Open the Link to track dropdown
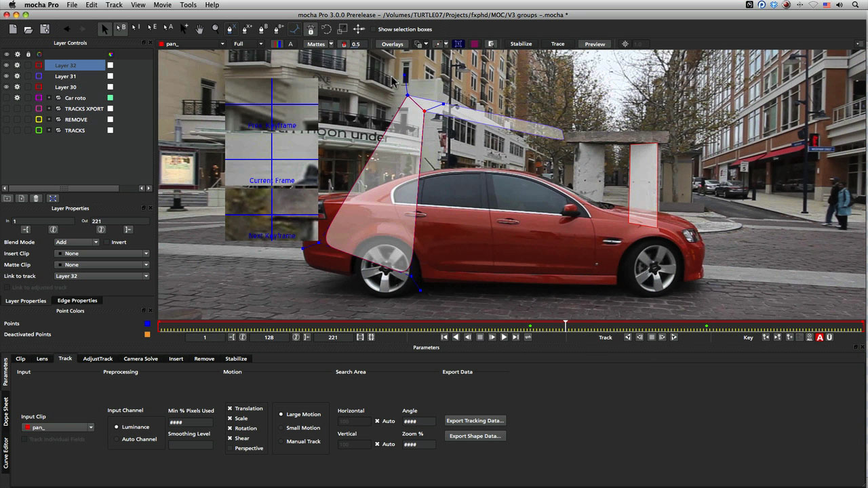 point(102,276)
